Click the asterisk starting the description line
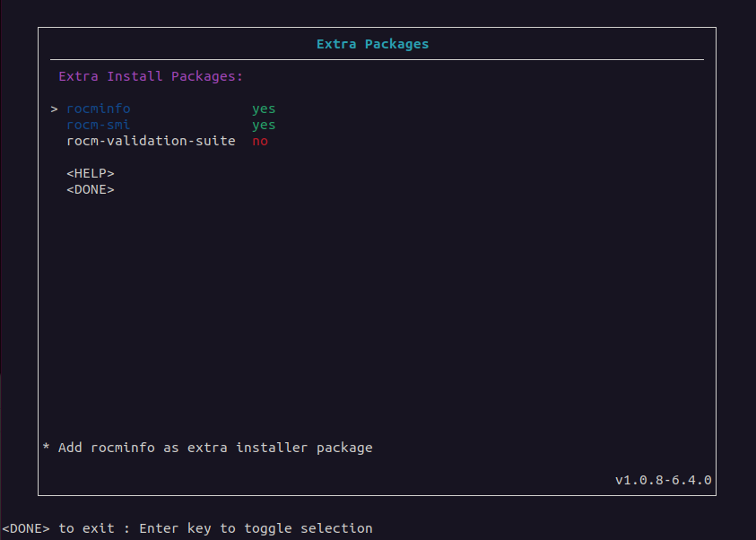Image resolution: width=756 pixels, height=540 pixels. [47, 448]
